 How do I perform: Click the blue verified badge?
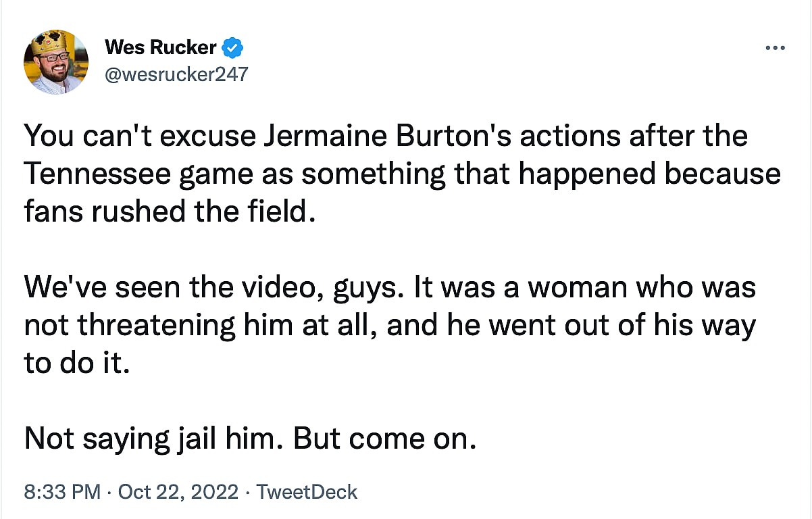233,48
